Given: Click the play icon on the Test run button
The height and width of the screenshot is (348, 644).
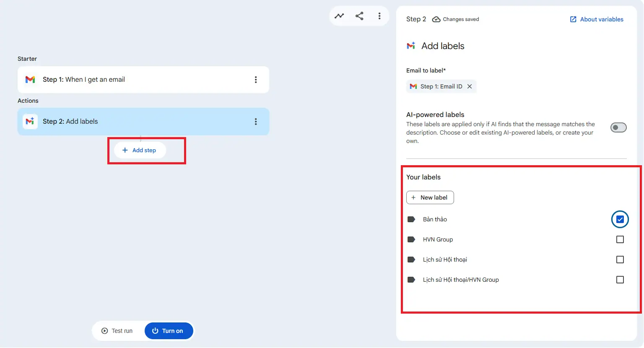Looking at the screenshot, I should 105,331.
